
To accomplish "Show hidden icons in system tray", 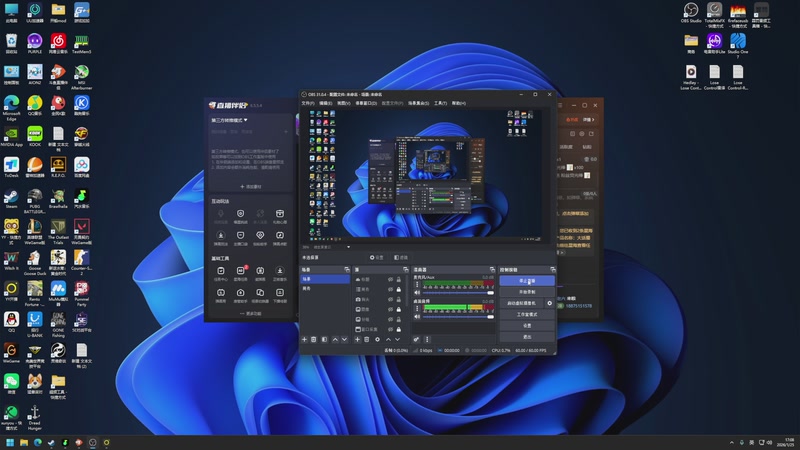I will (731, 442).
